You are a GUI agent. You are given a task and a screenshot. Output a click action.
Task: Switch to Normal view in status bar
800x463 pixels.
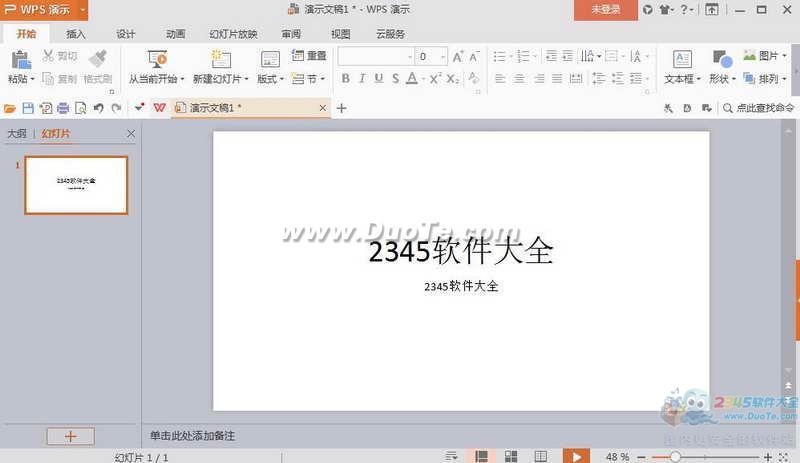[x=481, y=456]
